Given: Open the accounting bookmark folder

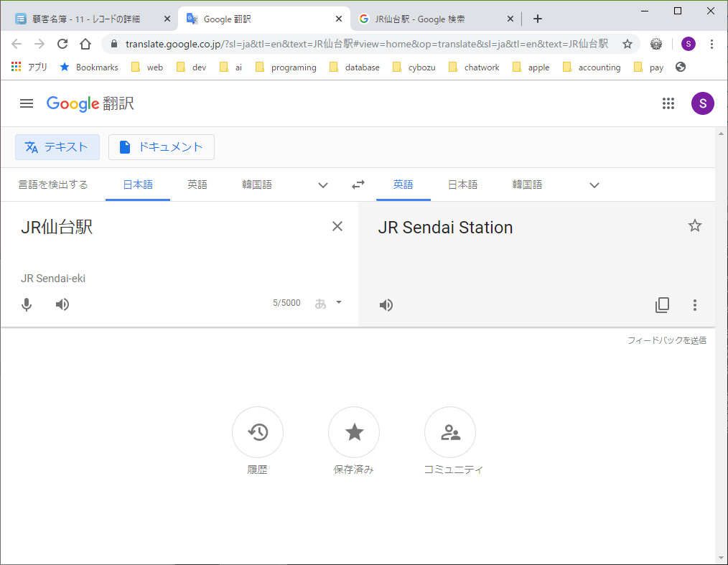Looking at the screenshot, I should click(592, 67).
